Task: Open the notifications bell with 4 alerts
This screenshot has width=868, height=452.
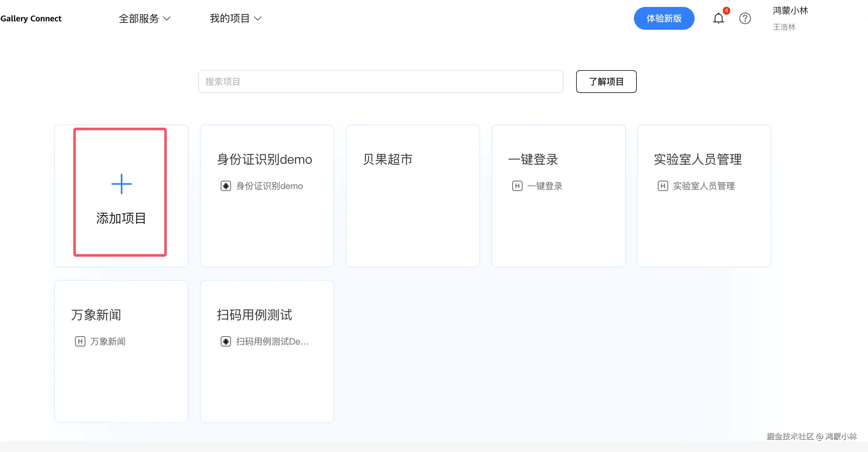Action: click(719, 18)
